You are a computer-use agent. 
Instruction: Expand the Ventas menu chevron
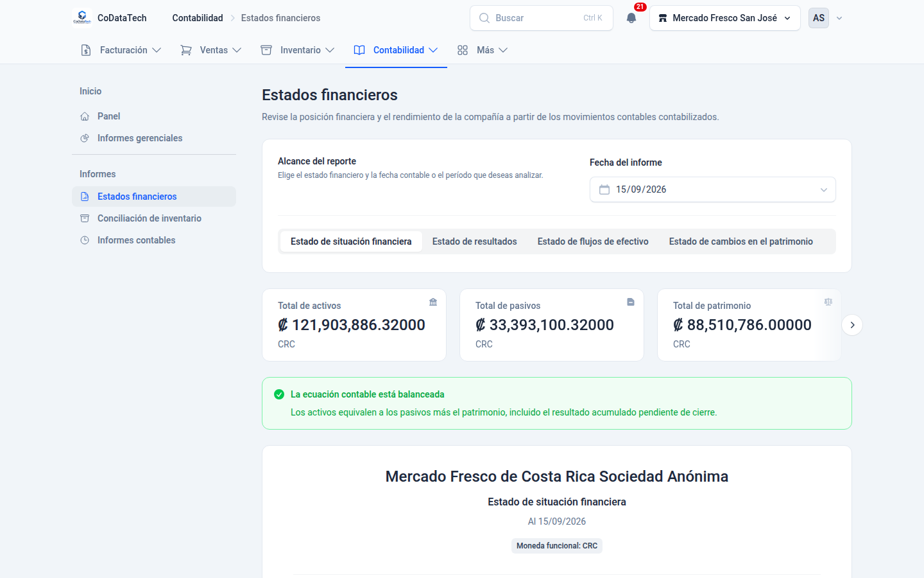click(x=237, y=50)
